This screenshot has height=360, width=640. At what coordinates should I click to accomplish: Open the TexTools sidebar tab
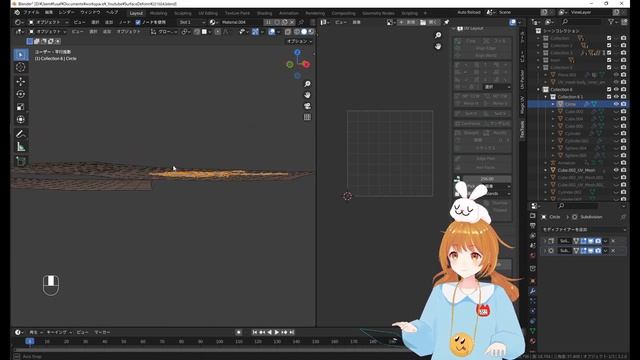click(x=522, y=129)
